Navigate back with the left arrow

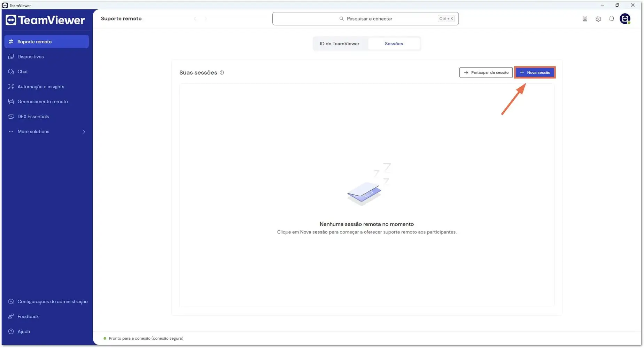click(x=195, y=19)
